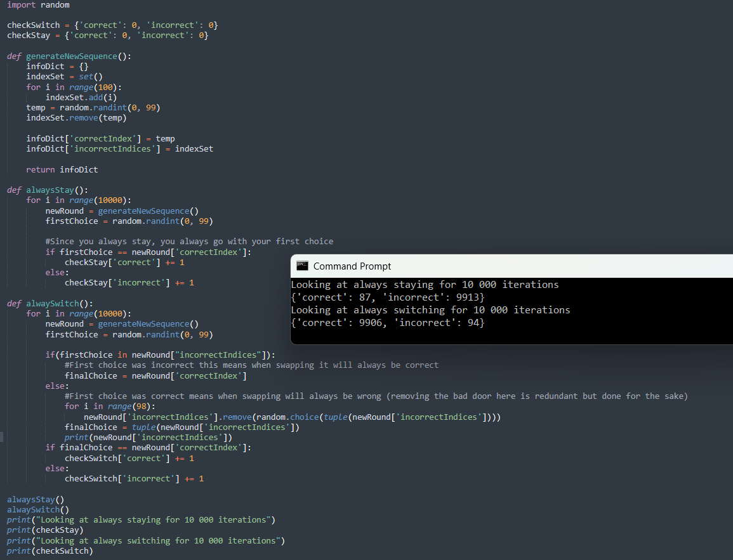Click "checkSwitch['incorrect'] += 1" line

[x=134, y=479]
